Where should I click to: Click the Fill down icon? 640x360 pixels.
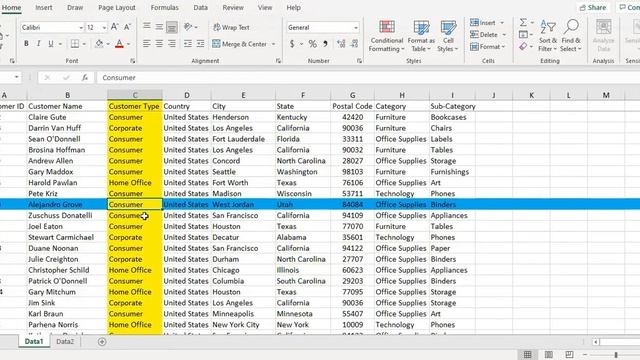pos(523,35)
